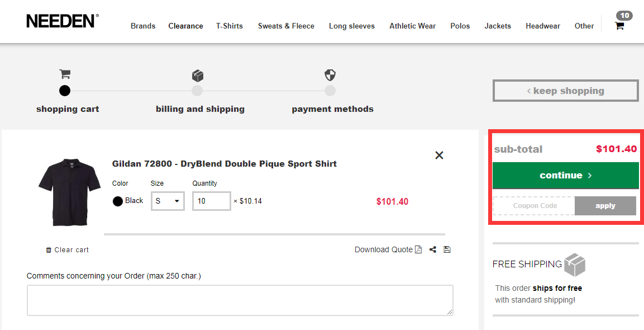
Task: Save the cart with the save icon
Action: [x=446, y=249]
